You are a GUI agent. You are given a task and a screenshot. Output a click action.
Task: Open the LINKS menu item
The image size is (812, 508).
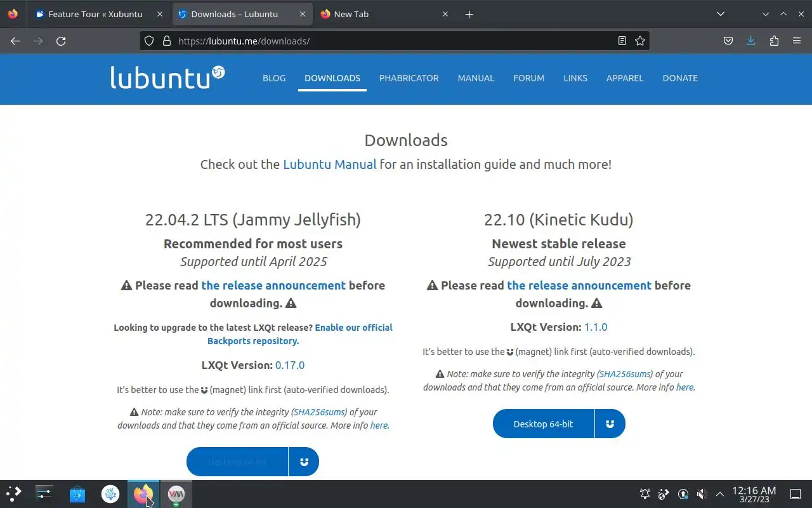pyautogui.click(x=575, y=78)
